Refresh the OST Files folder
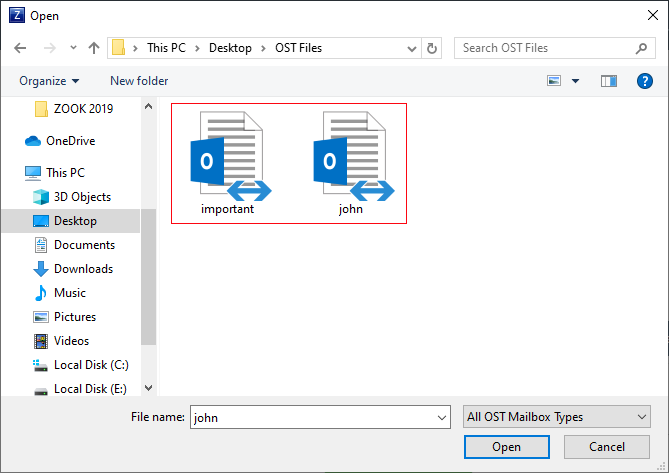Screen dimensions: 669x473 click(x=432, y=48)
